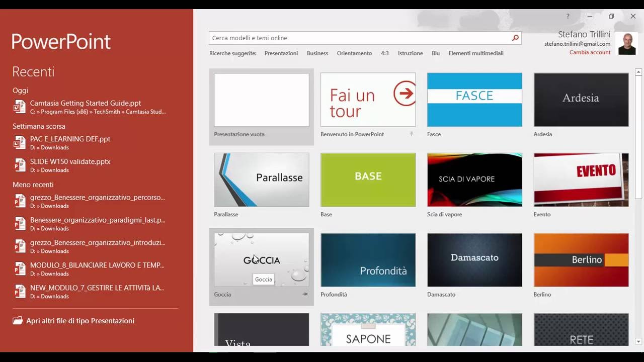Click the template list scroll-up arrow

point(638,72)
